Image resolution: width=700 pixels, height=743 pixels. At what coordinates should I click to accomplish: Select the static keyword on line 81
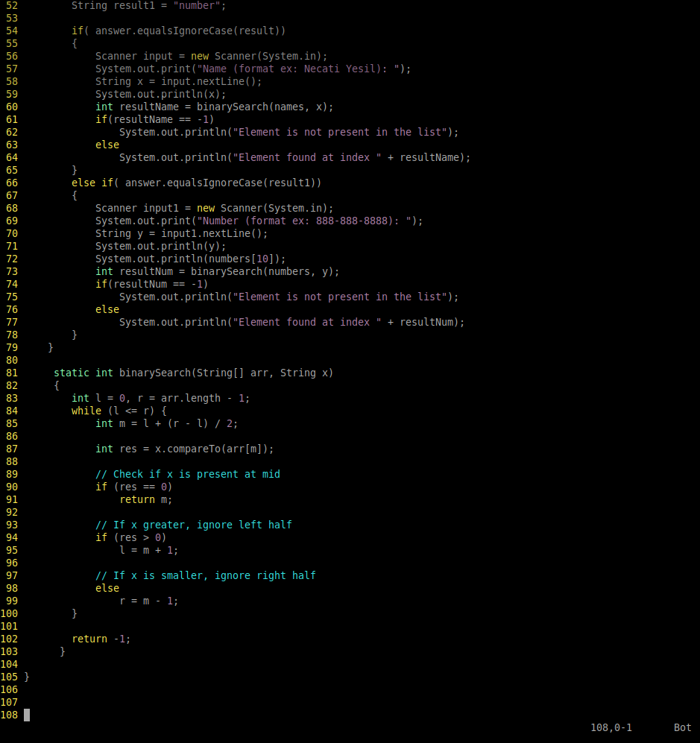71,373
